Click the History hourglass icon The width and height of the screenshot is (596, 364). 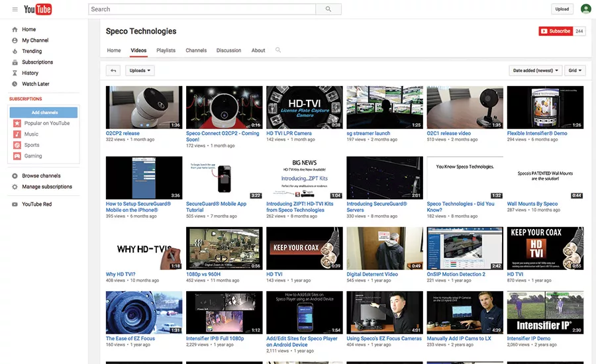(x=15, y=73)
